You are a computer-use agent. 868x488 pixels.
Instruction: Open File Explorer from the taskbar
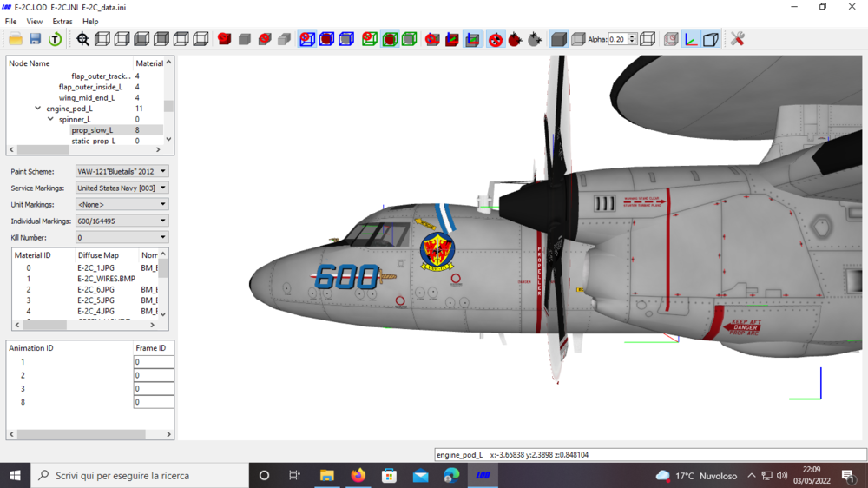pyautogui.click(x=326, y=476)
